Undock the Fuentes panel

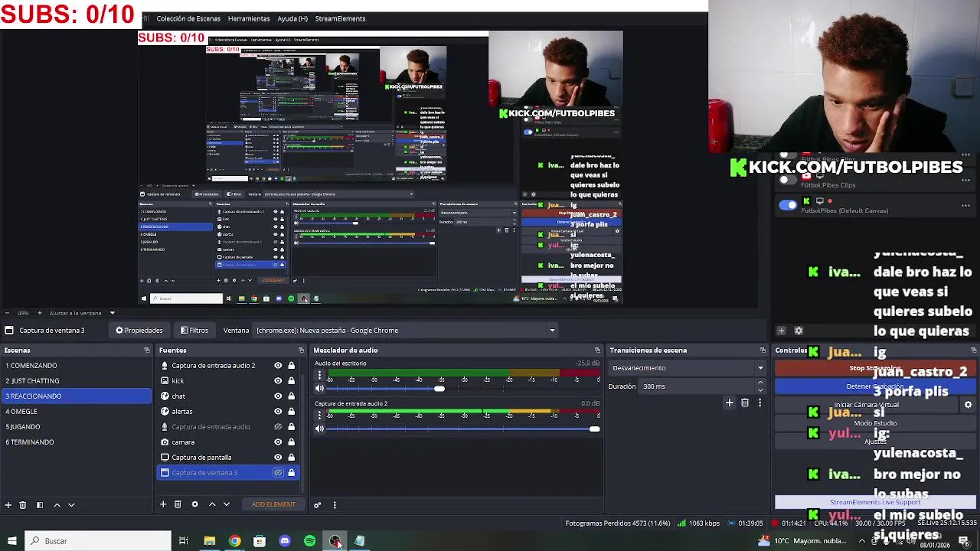point(301,350)
